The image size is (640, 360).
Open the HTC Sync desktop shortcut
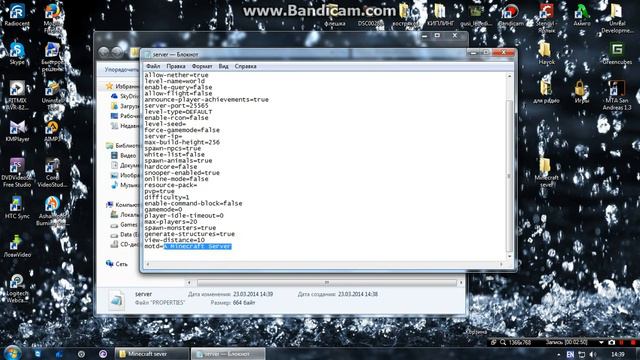(x=17, y=207)
